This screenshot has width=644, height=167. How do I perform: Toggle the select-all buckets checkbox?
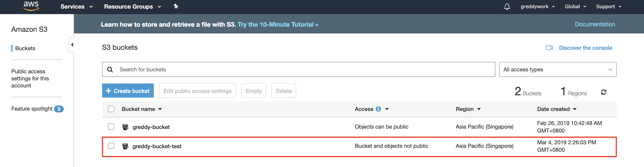111,109
